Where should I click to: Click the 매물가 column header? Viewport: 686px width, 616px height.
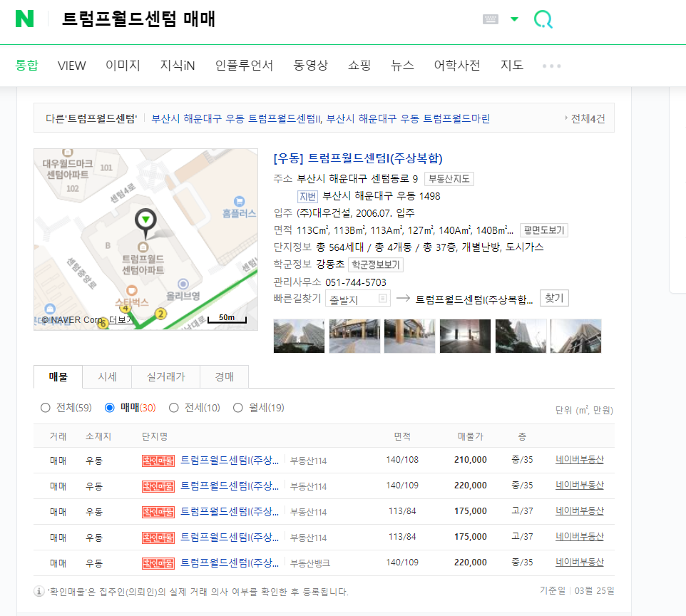pos(471,436)
